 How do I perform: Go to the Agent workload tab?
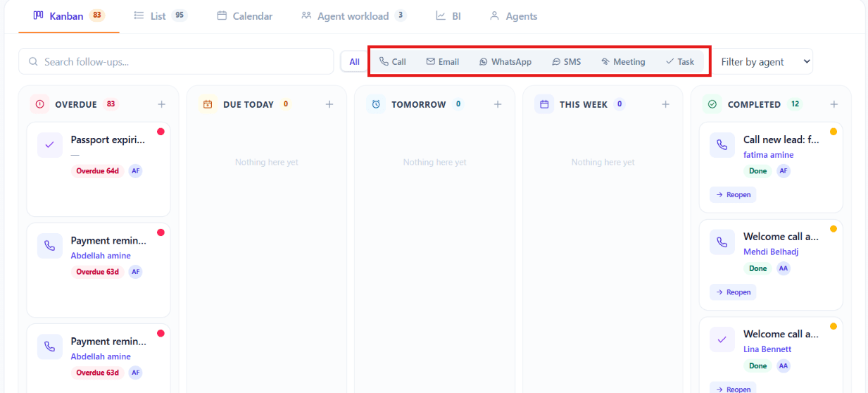[x=353, y=15]
